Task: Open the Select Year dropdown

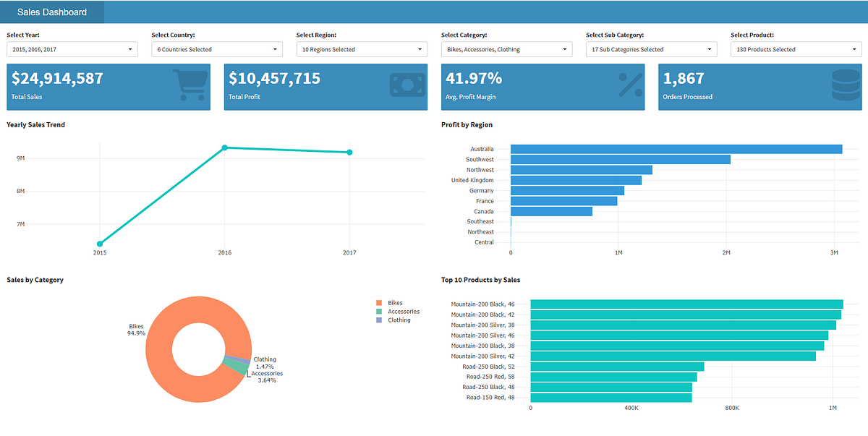Action: click(x=72, y=49)
